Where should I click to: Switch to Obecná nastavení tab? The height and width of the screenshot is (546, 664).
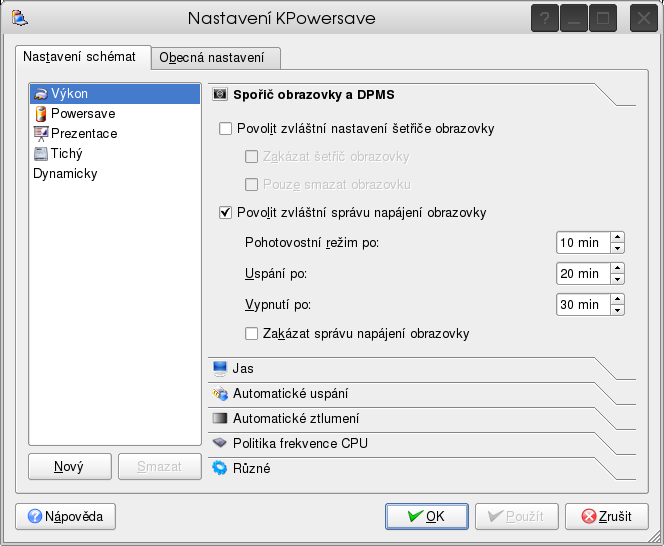click(x=216, y=58)
